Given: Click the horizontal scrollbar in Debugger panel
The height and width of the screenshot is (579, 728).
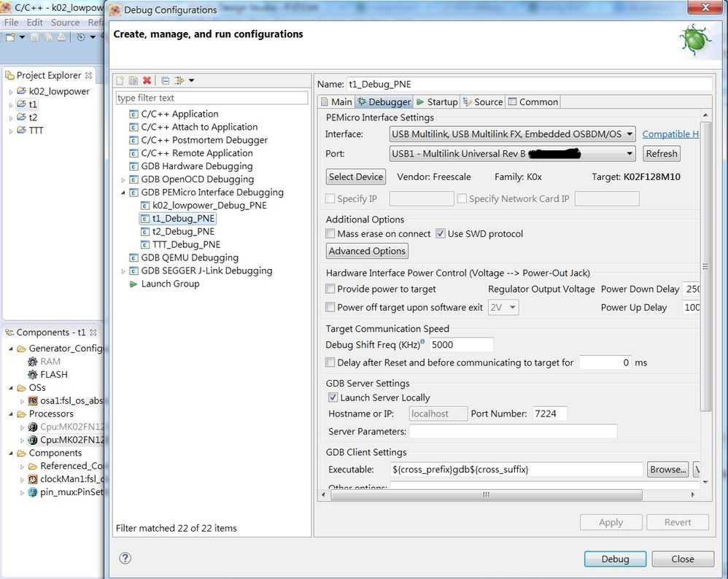Looking at the screenshot, I should (x=486, y=495).
